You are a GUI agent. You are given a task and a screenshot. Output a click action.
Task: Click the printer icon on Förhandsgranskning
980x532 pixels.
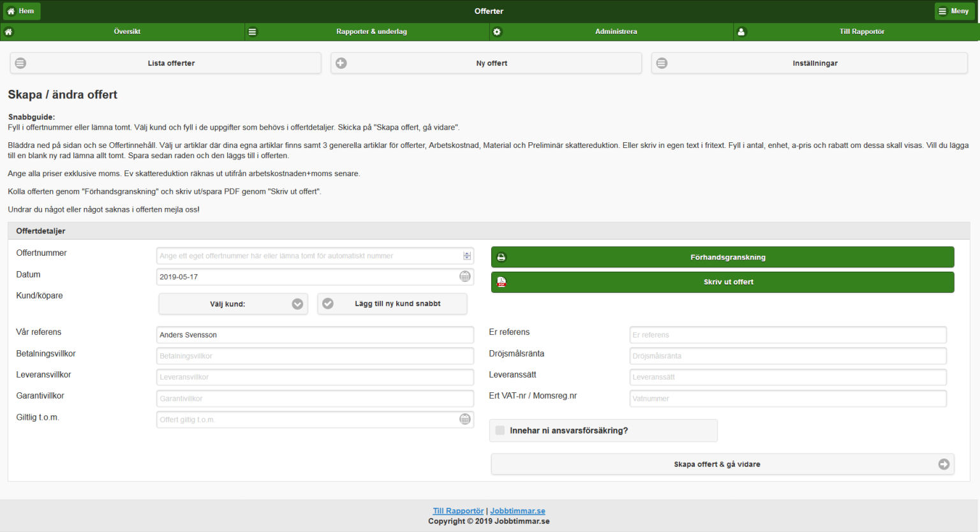[x=501, y=256]
